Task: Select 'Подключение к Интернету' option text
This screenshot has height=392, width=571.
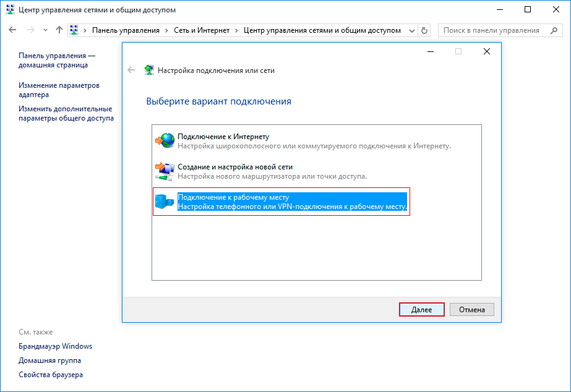Action: click(223, 137)
